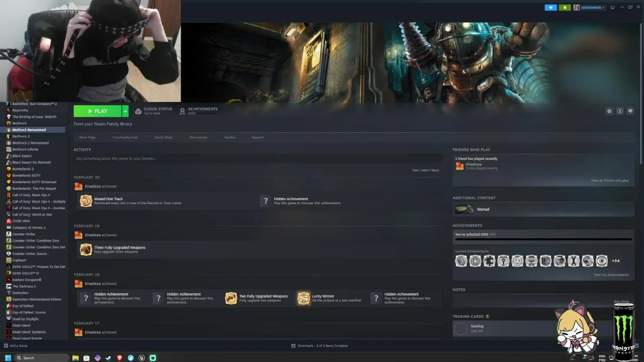Open the Two Fully Upgraded Weapons achievement icon
Screen dimensions: 644x362
[231, 298]
